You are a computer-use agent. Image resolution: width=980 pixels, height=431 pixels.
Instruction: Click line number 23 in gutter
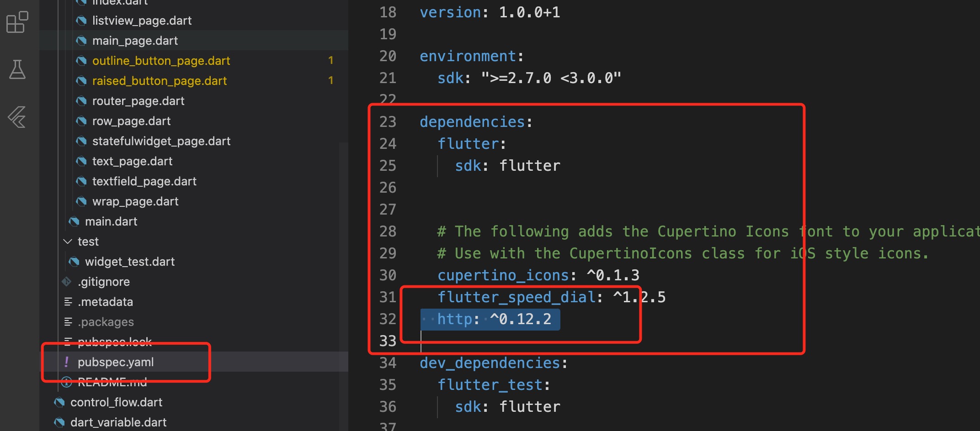[x=388, y=122]
